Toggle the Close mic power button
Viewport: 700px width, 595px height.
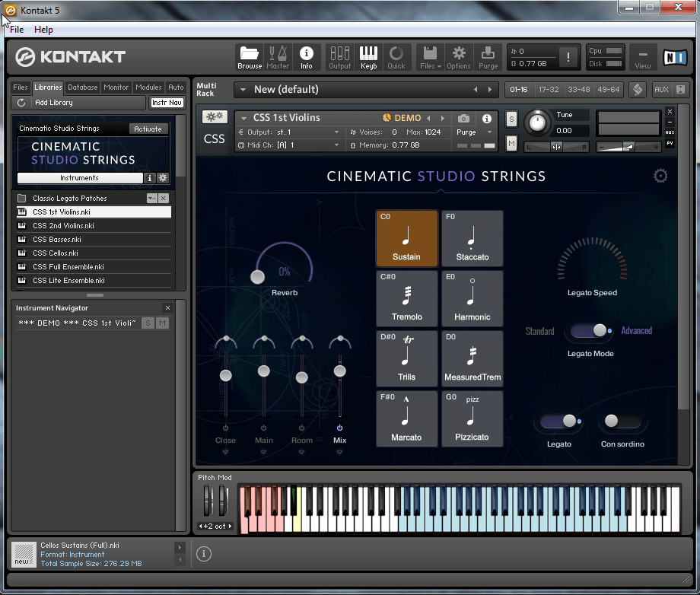pos(225,428)
